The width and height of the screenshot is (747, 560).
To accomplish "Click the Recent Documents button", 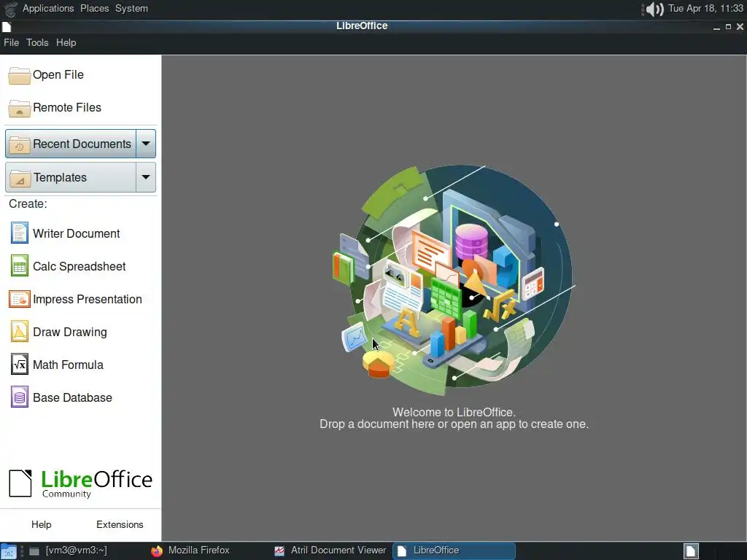I will [71, 144].
